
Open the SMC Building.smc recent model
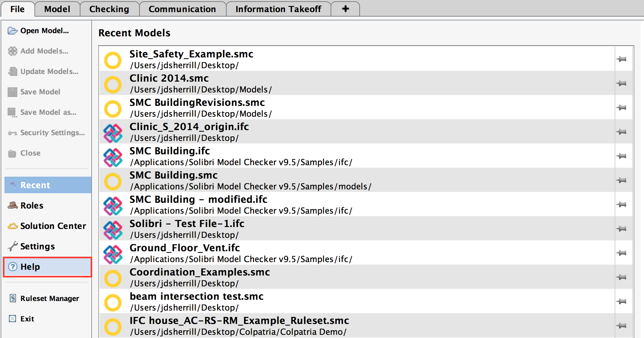pos(357,180)
